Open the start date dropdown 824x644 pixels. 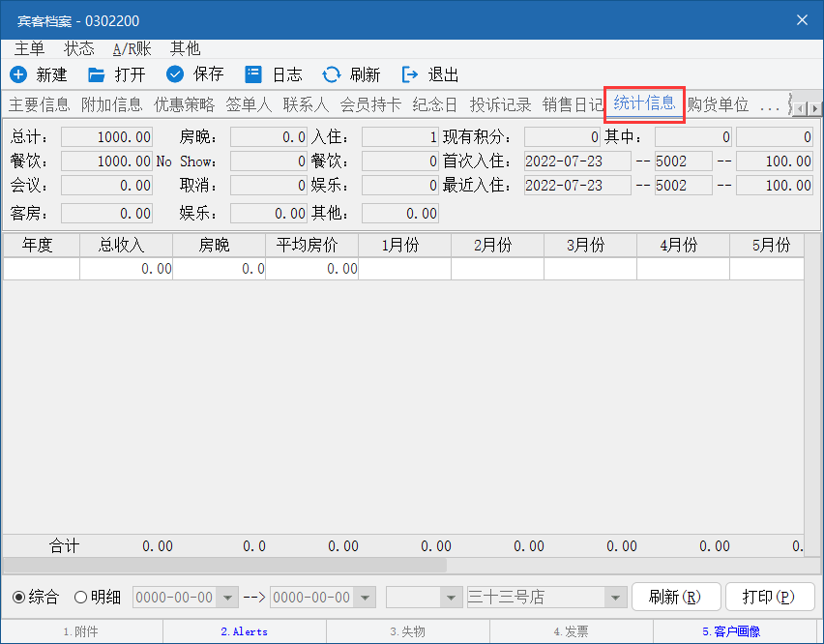point(227,598)
